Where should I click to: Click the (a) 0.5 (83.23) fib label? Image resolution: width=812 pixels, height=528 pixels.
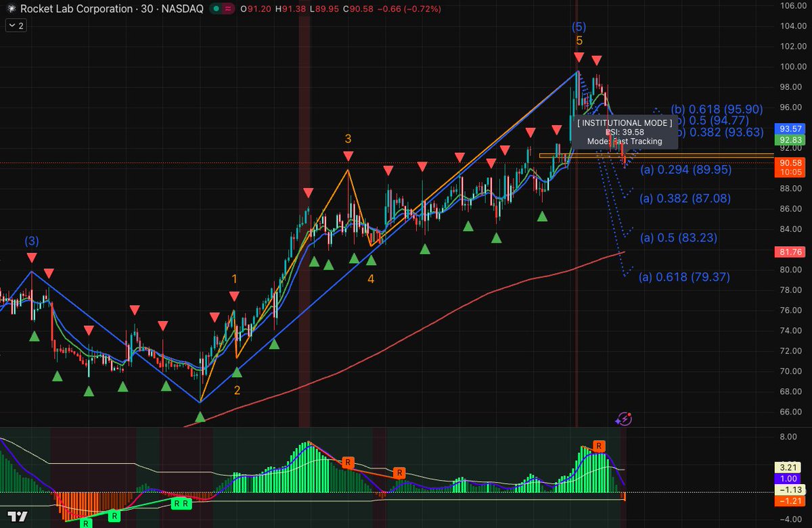pyautogui.click(x=678, y=238)
